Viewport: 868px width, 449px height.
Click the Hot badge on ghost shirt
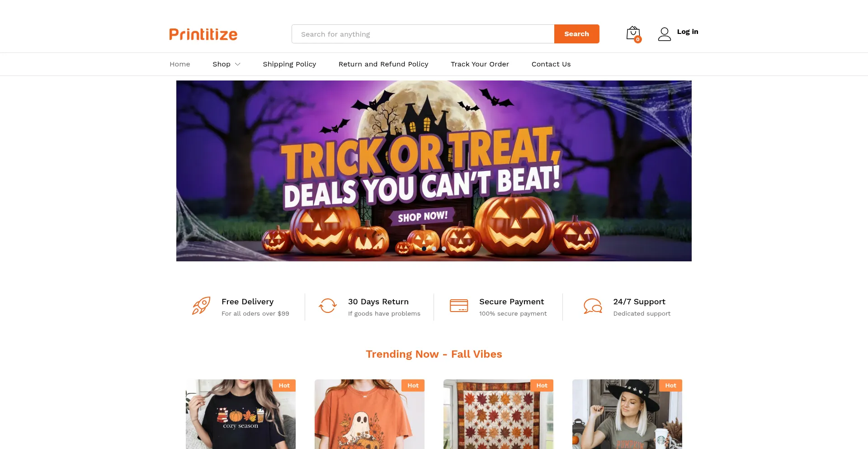[x=413, y=385]
